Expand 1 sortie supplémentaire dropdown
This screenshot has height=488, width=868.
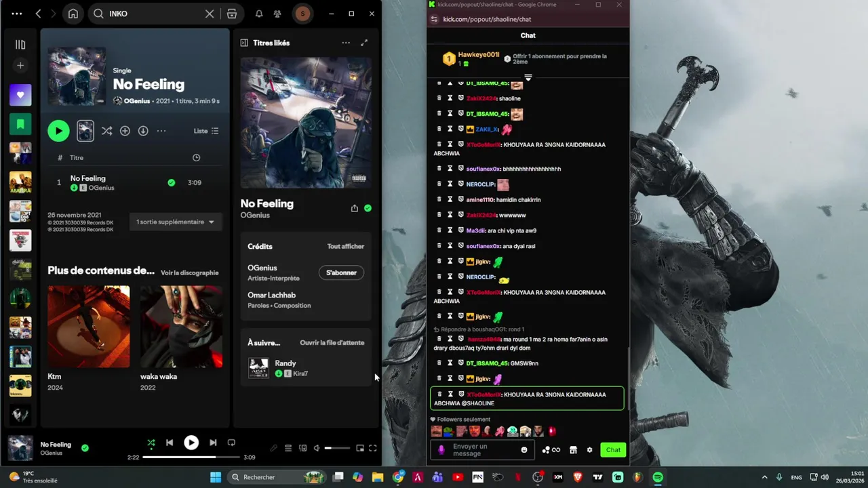click(x=175, y=222)
